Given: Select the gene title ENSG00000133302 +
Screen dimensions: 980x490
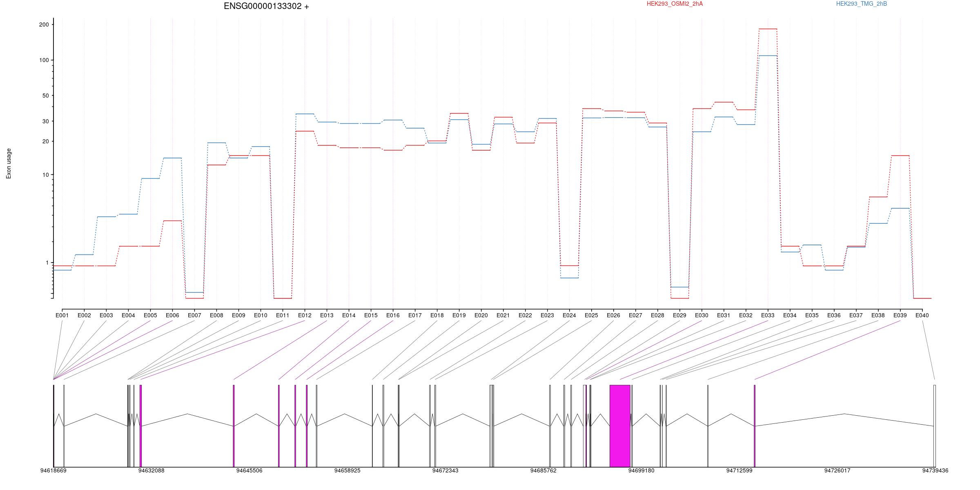Looking at the screenshot, I should coord(266,6).
